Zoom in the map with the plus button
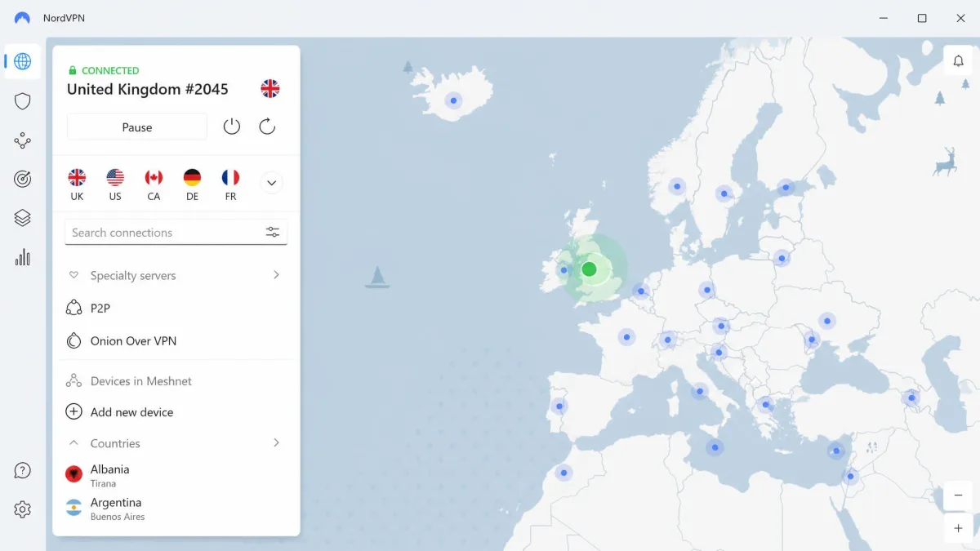Image resolution: width=980 pixels, height=551 pixels. point(958,528)
